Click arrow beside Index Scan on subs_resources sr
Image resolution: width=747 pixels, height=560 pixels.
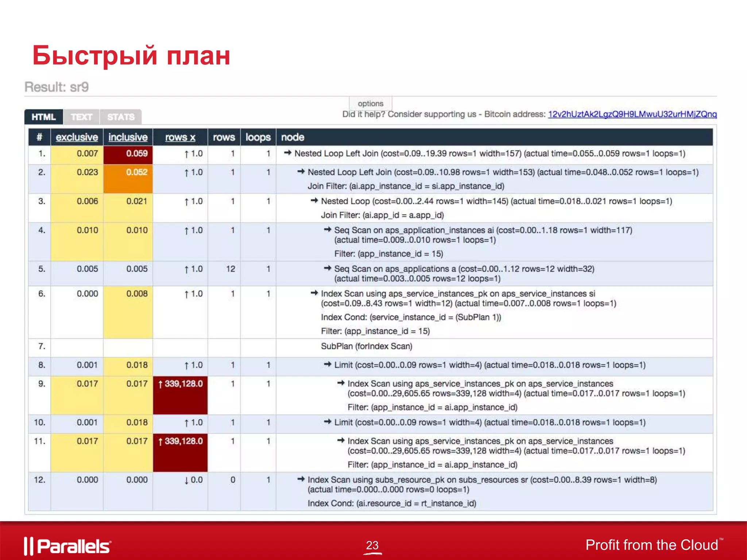301,479
